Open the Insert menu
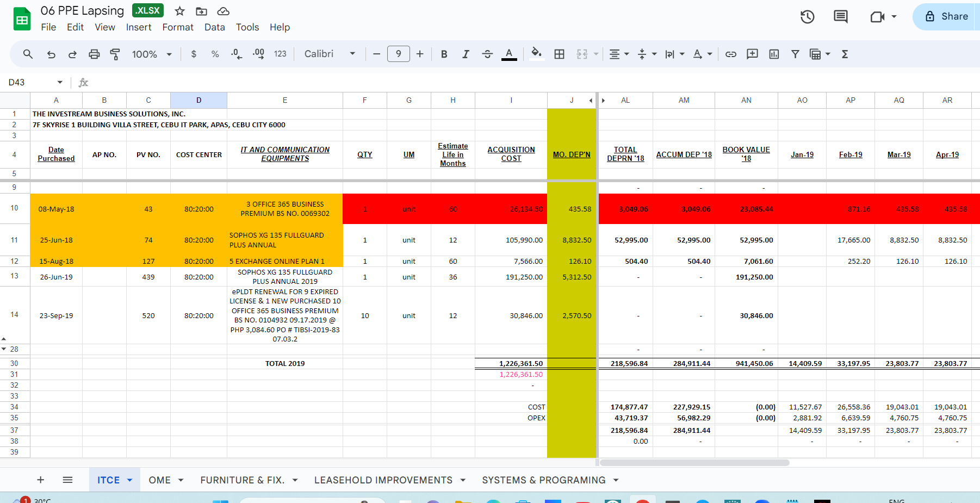 tap(139, 27)
